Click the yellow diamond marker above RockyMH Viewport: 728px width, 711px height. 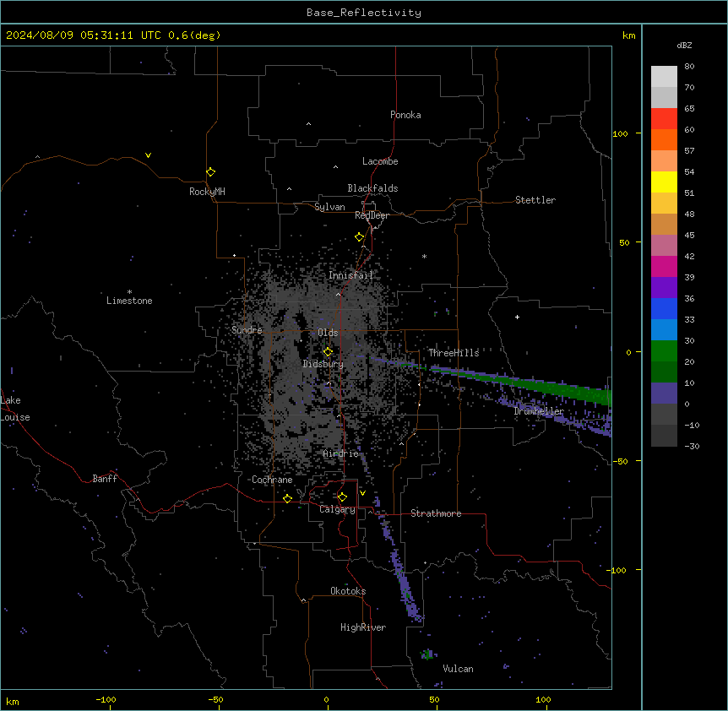211,171
